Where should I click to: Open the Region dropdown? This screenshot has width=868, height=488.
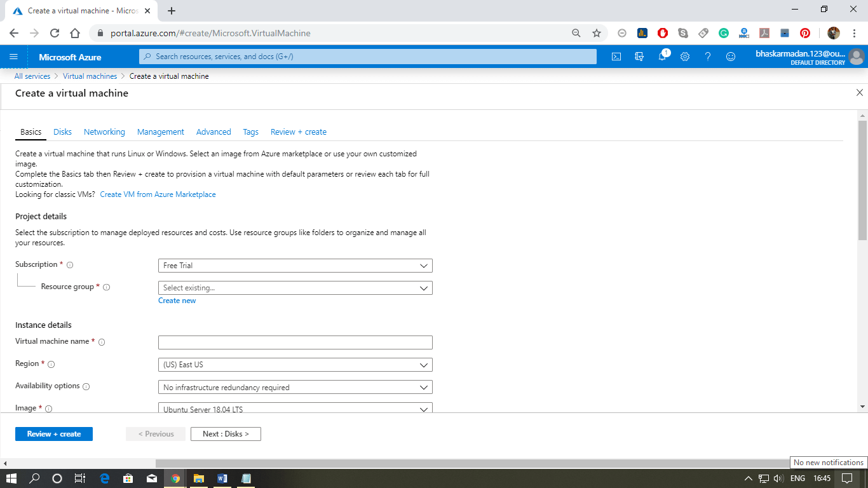(295, 365)
